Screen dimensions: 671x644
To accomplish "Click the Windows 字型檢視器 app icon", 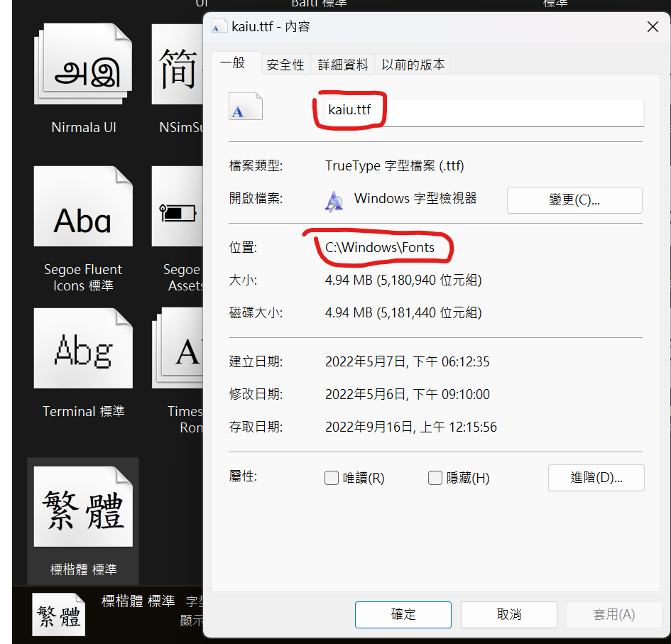I will click(x=334, y=201).
